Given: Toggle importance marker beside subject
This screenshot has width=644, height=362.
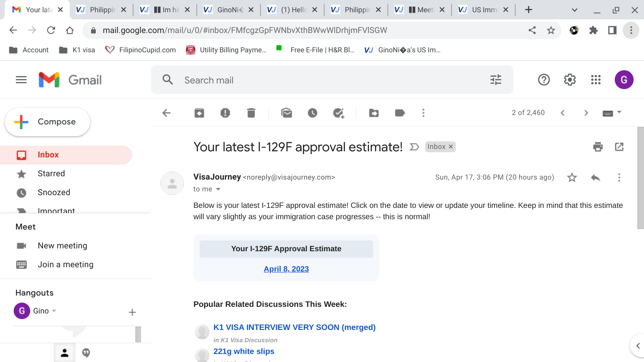Looking at the screenshot, I should pos(414,147).
